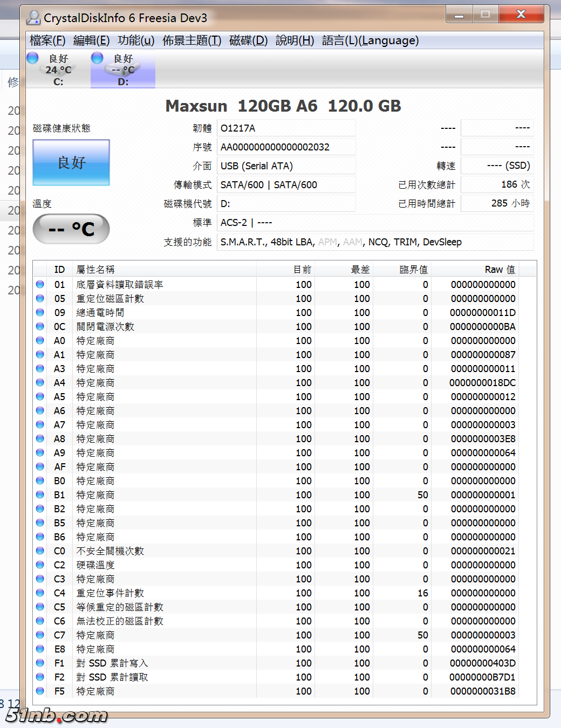Open the 語言(L)(Language) menu
The image size is (561, 728).
[x=370, y=40]
